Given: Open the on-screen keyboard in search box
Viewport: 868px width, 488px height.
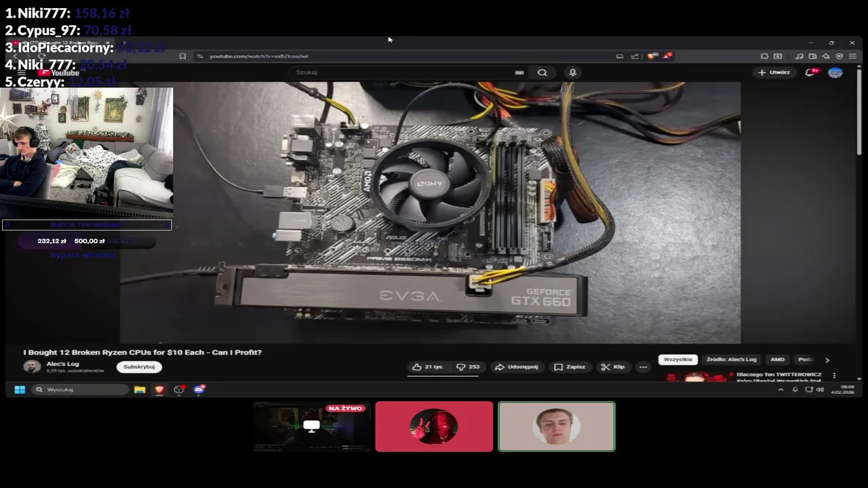Looking at the screenshot, I should (x=519, y=73).
